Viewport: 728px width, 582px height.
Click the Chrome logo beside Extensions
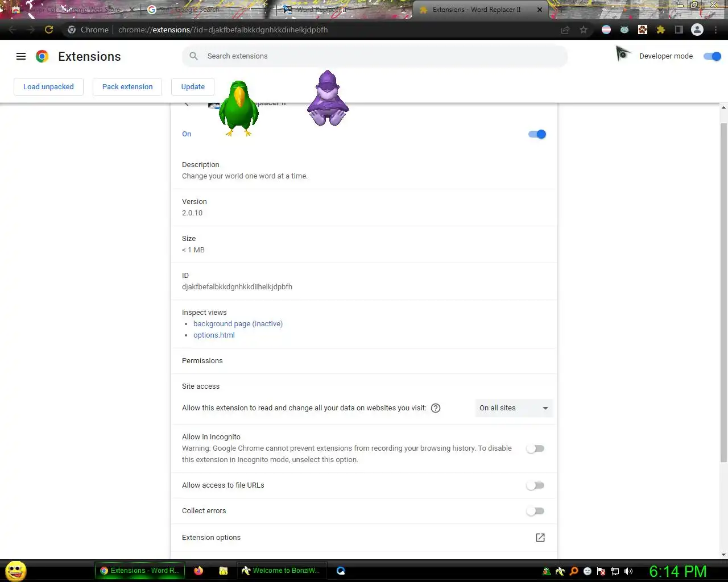(x=42, y=56)
